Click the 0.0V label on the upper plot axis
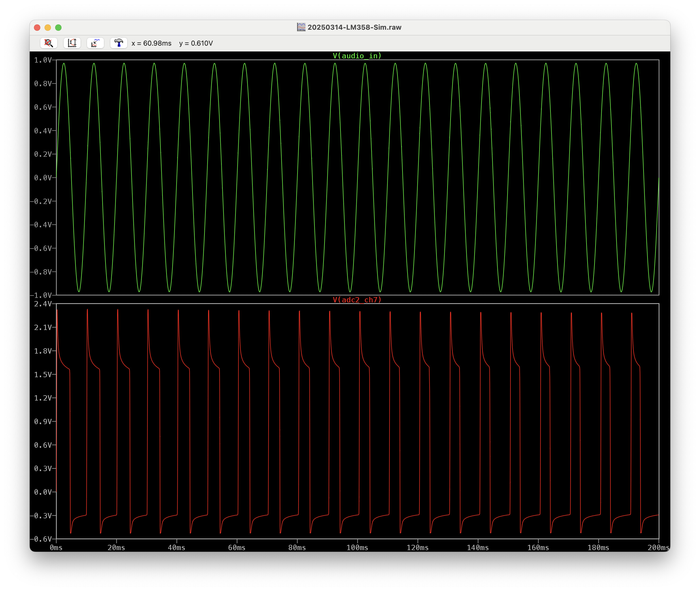The height and width of the screenshot is (591, 700). point(43,177)
